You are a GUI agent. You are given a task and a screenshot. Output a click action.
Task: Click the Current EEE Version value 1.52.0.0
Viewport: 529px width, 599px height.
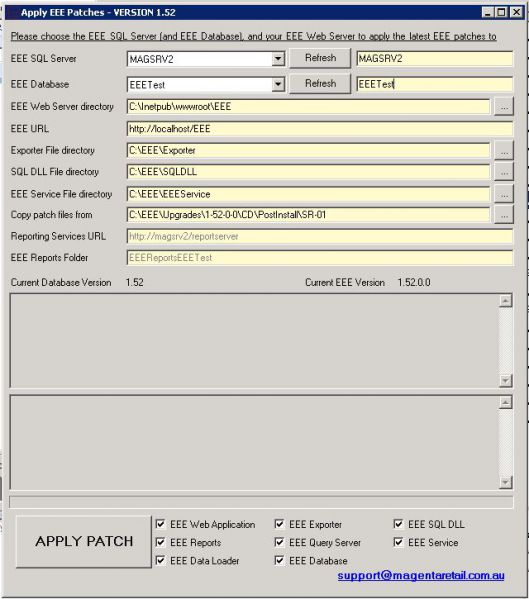pos(414,283)
